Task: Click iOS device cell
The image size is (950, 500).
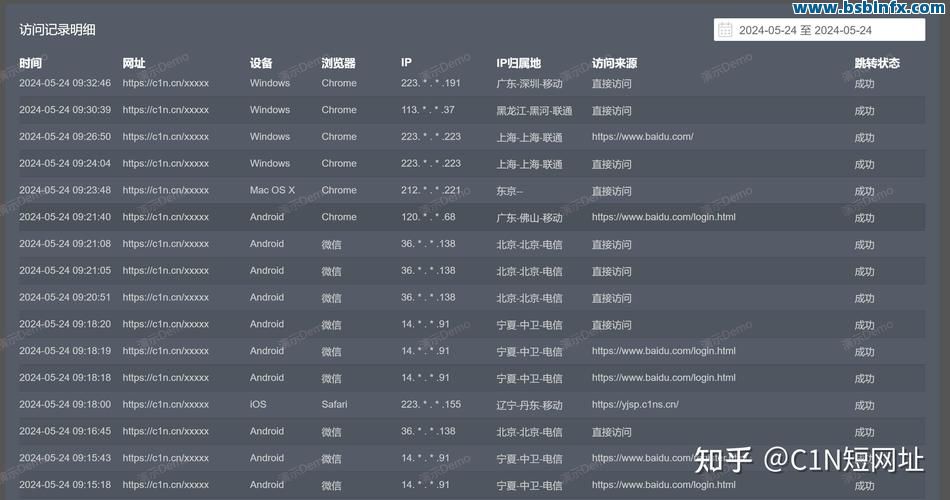Action: click(257, 404)
